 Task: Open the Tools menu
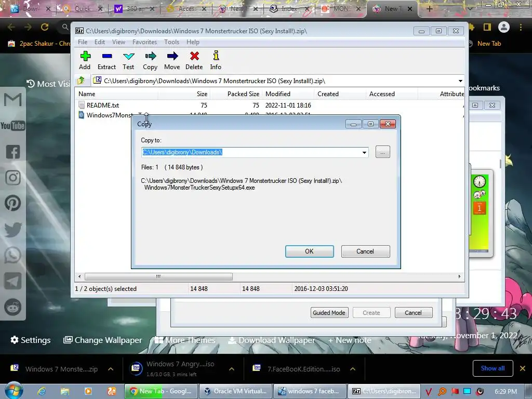tap(171, 42)
